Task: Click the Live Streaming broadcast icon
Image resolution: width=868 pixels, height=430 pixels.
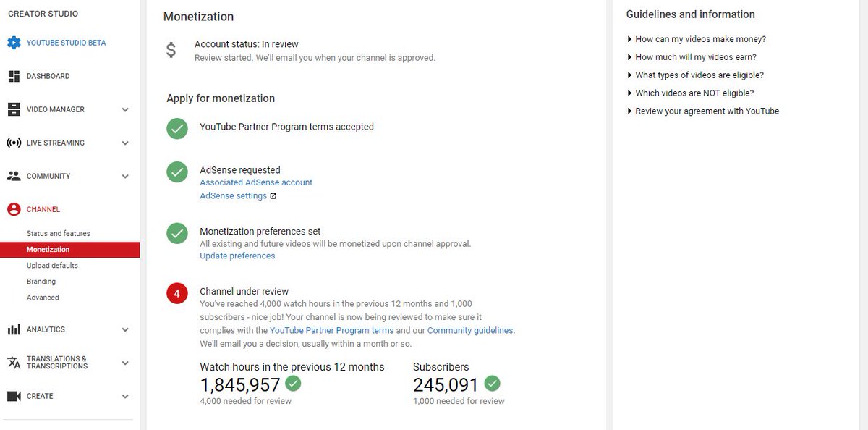Action: [14, 143]
